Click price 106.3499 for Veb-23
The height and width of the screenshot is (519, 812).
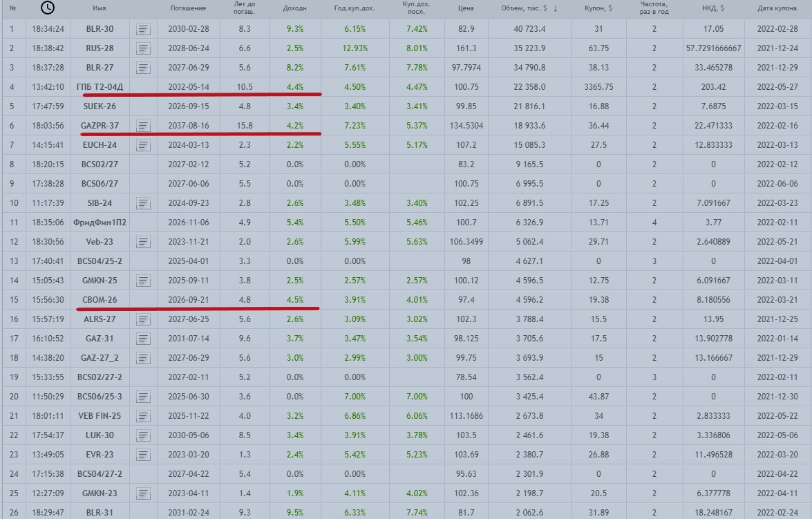pos(466,242)
